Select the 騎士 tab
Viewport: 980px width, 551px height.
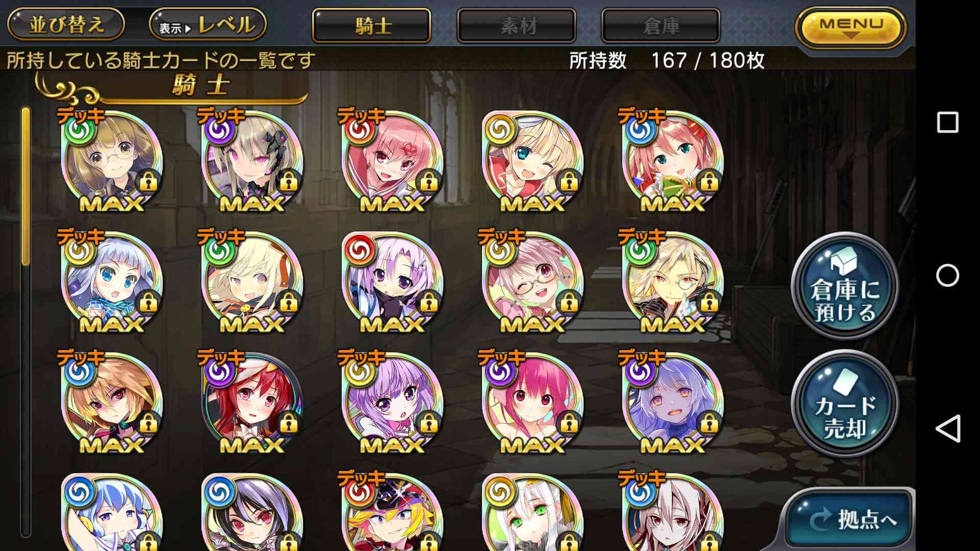point(372,26)
